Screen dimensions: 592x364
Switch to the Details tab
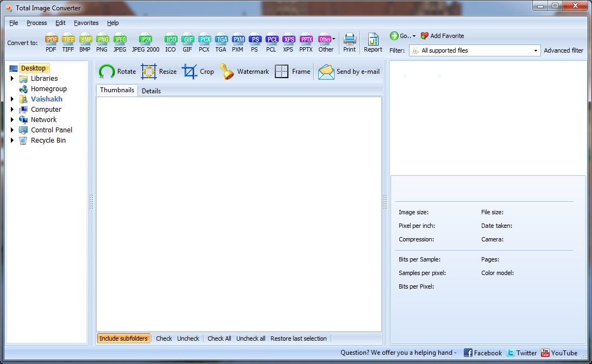click(x=151, y=91)
